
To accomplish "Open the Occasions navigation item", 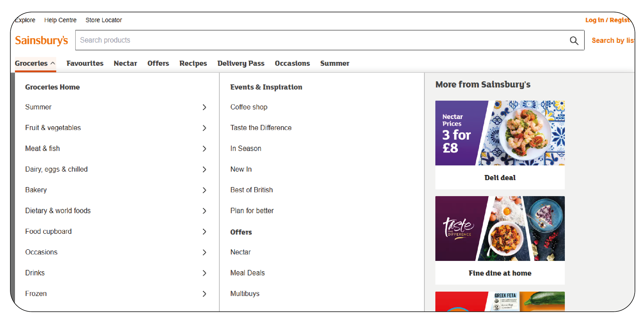I will [x=292, y=63].
